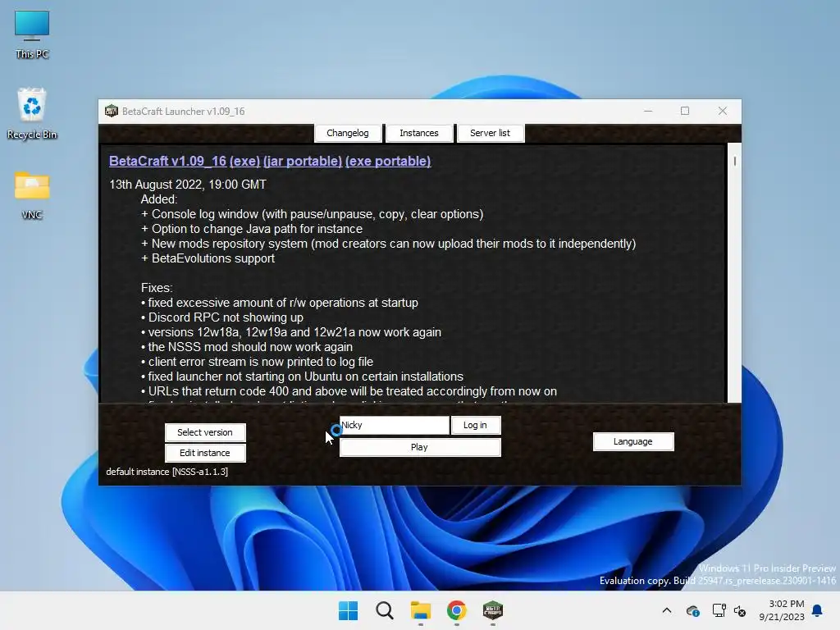Follow the (exe portable) download link
Screen dimensions: 840x630
[388, 162]
